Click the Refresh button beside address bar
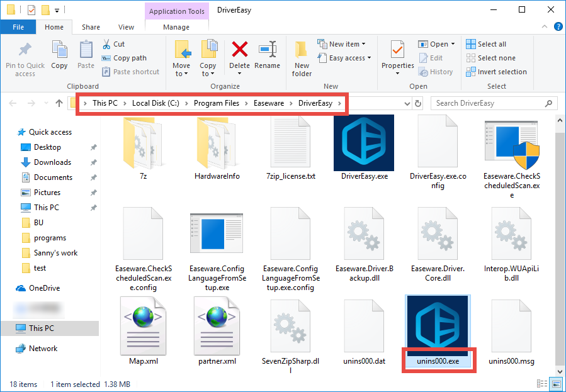Viewport: 566px width, 392px height. click(418, 103)
